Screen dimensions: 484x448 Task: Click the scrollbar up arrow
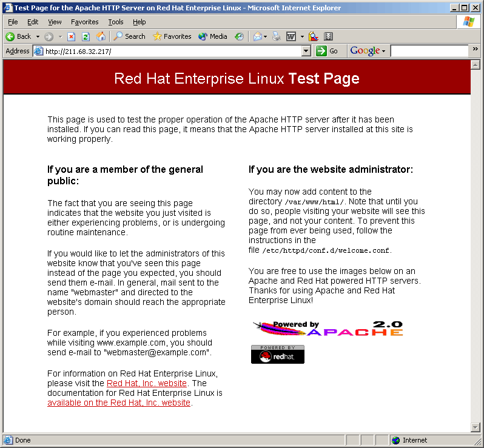(x=475, y=65)
